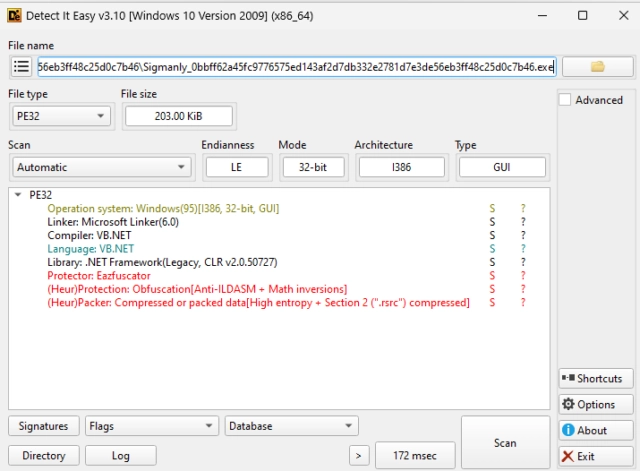Click '?' next to Compiler: VB.NET

click(x=522, y=235)
